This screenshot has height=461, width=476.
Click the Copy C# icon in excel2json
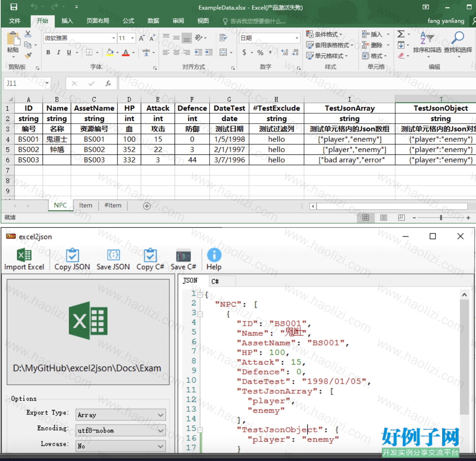tap(150, 255)
